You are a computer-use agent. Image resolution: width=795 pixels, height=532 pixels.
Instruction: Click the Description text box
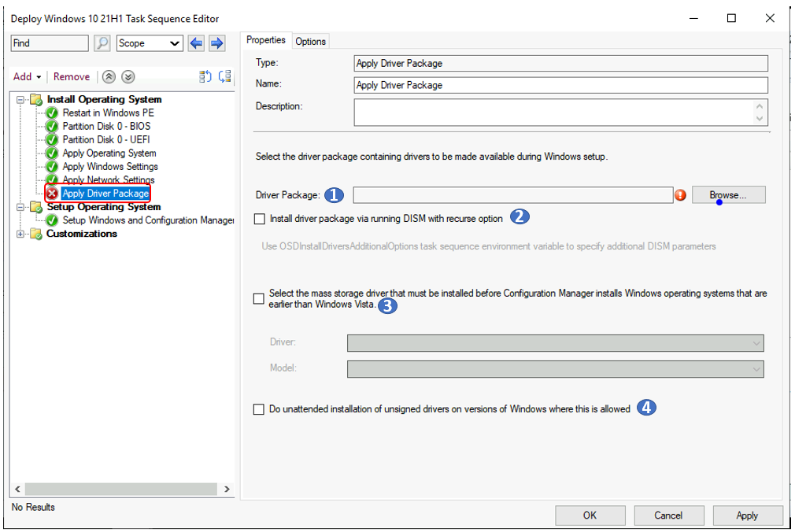[x=560, y=112]
